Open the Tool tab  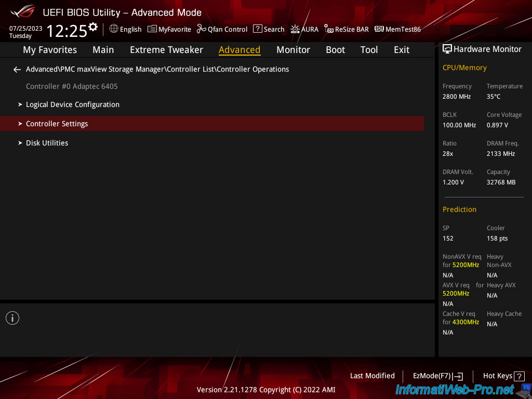click(369, 50)
